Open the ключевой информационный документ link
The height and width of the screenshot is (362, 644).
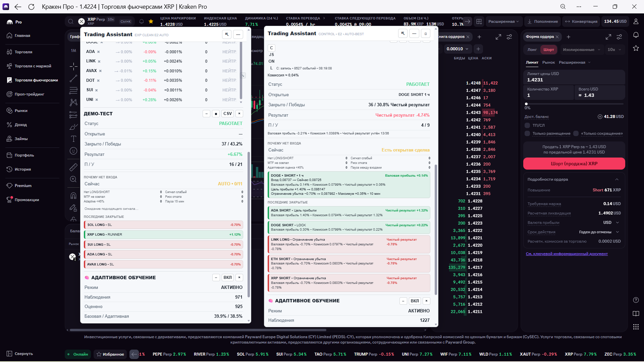[x=567, y=254]
